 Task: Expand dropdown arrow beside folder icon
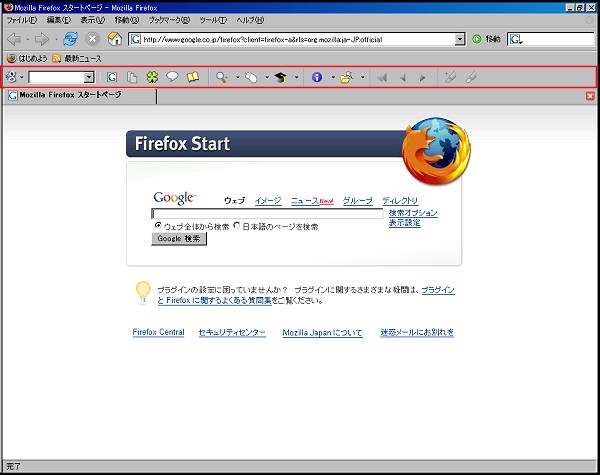362,77
